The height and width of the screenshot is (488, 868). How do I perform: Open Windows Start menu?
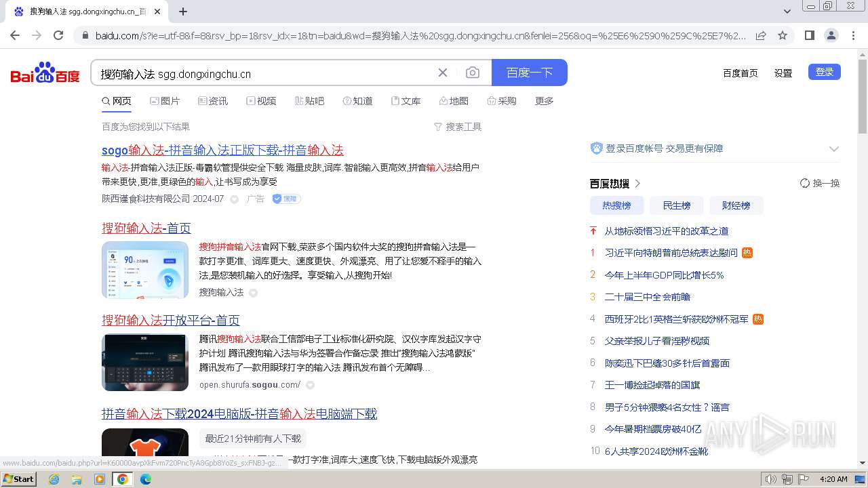click(x=18, y=479)
